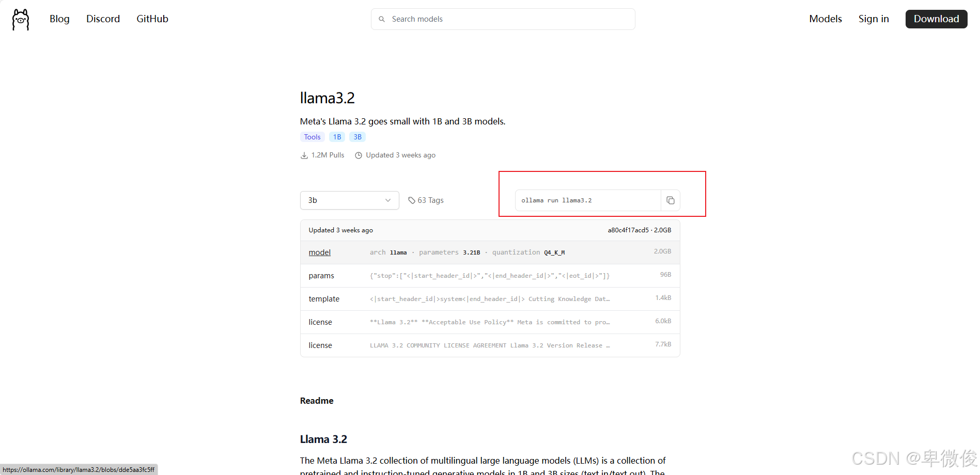
Task: Open the model blob link
Action: pyautogui.click(x=319, y=252)
